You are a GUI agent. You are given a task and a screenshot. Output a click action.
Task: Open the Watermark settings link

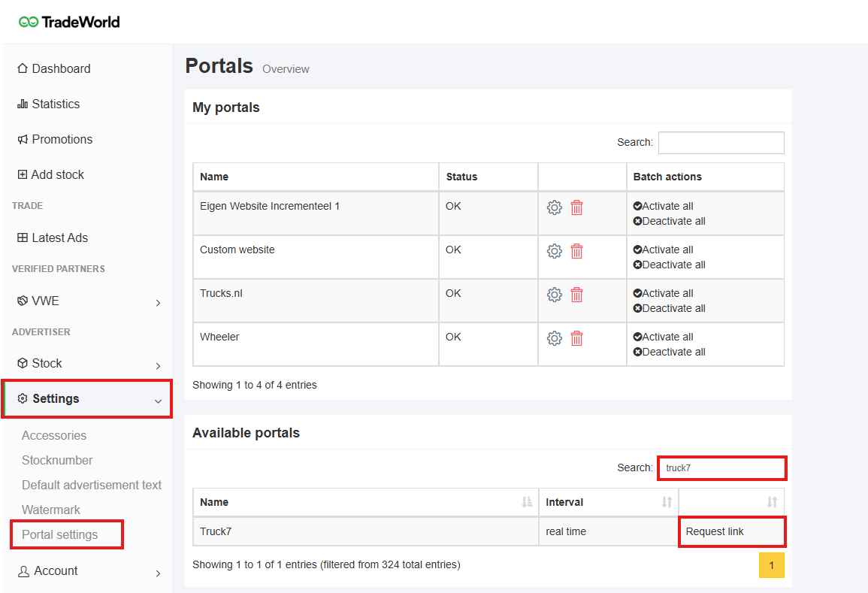51,510
